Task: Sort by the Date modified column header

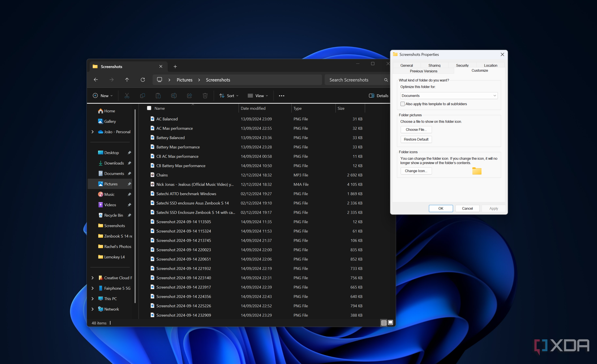Action: point(265,108)
